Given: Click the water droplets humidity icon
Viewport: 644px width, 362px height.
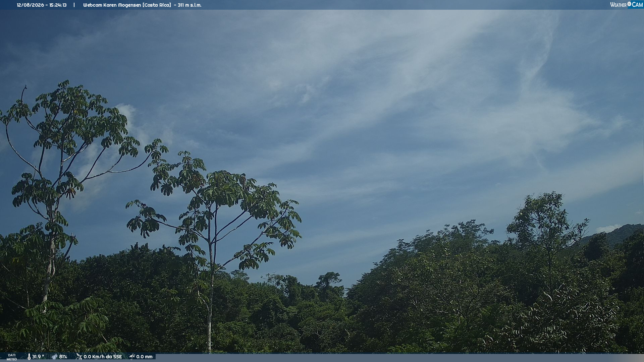Looking at the screenshot, I should tap(54, 357).
